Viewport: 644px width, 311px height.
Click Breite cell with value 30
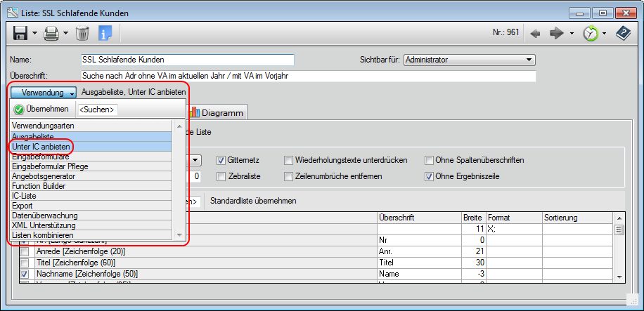[x=472, y=263]
